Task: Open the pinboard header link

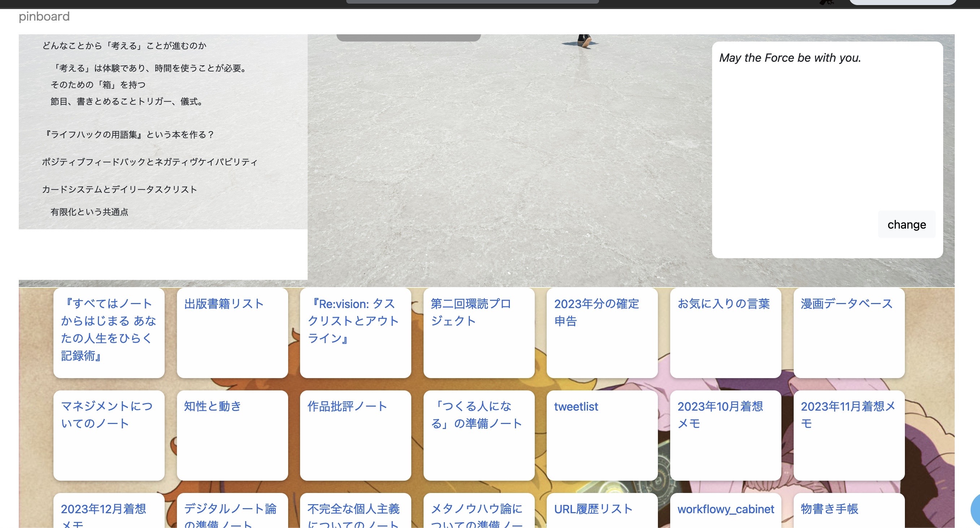Action: (44, 16)
